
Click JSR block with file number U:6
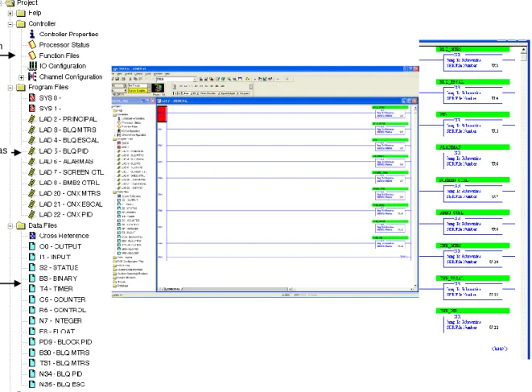(x=472, y=160)
